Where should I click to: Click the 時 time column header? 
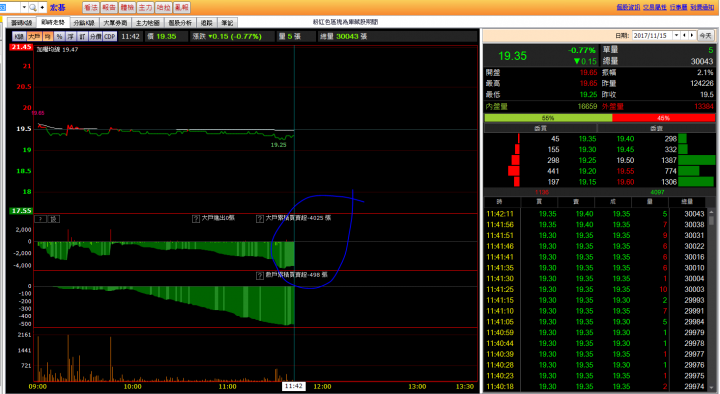tap(500, 202)
